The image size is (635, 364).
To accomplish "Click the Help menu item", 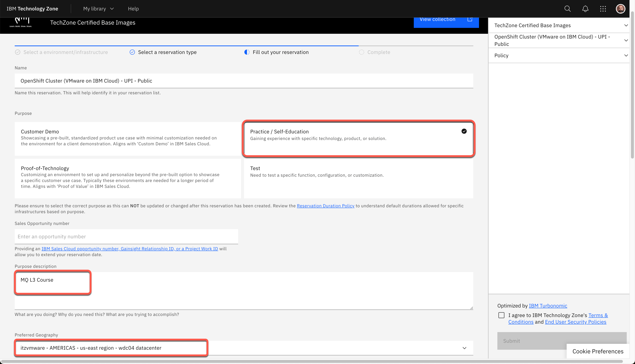I will (x=133, y=8).
